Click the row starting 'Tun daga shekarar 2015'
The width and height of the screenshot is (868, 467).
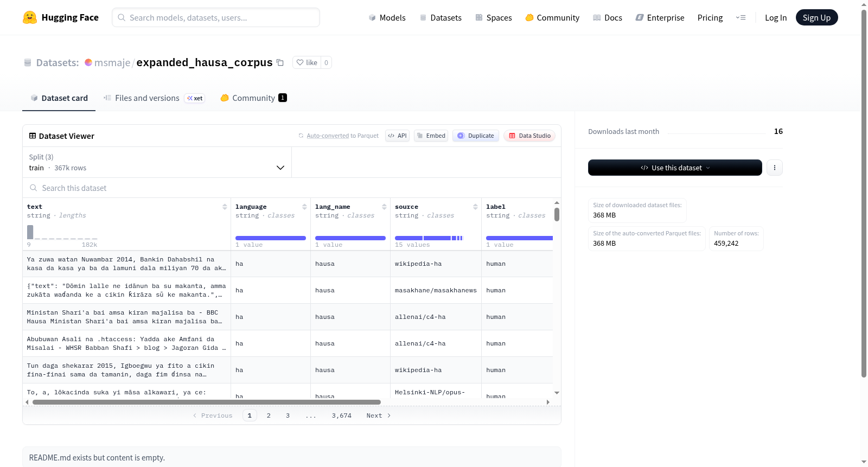288,370
